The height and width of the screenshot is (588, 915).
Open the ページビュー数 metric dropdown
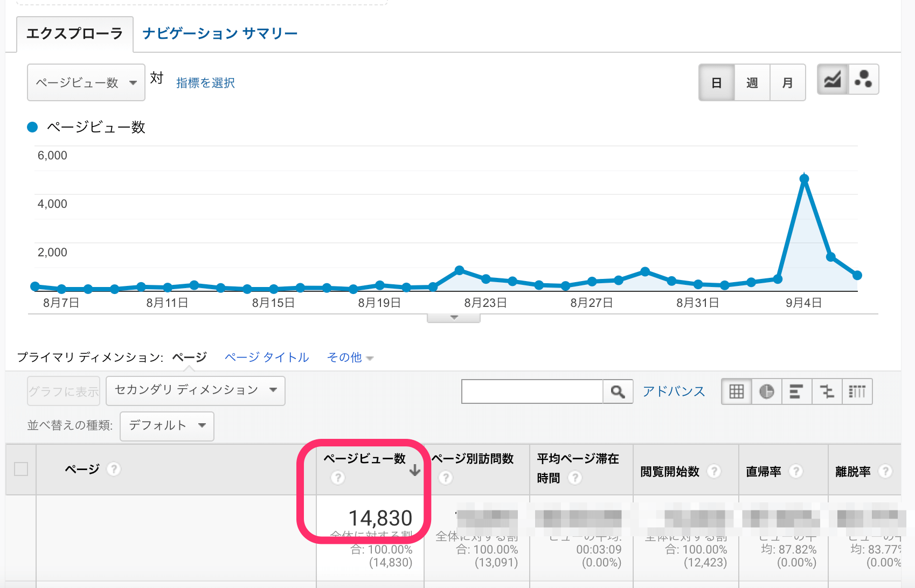click(86, 82)
